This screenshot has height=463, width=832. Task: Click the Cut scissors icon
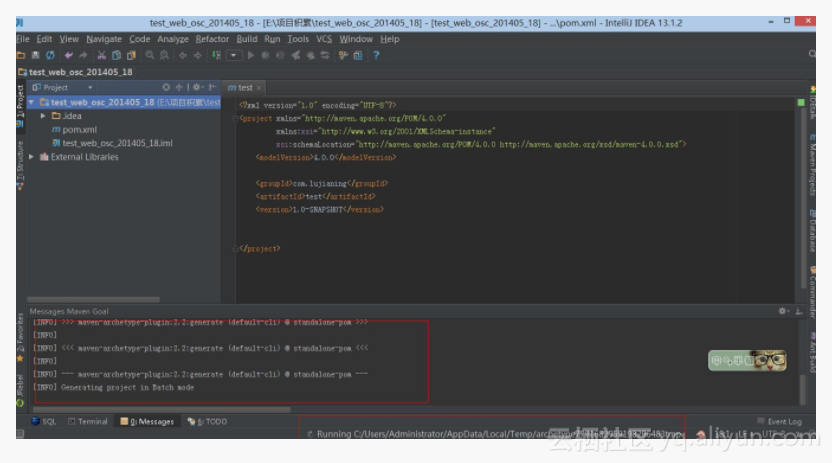[x=101, y=55]
